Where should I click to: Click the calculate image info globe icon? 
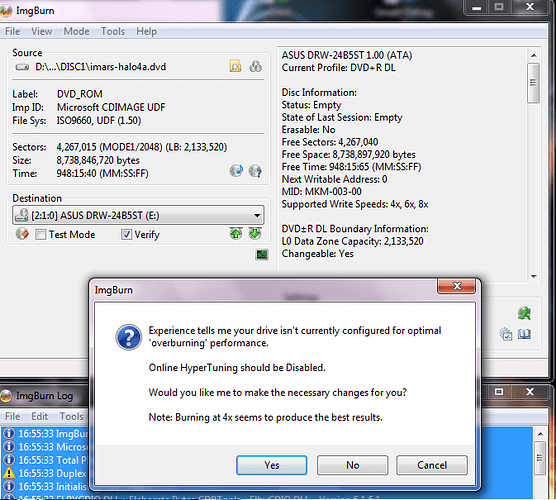236,171
